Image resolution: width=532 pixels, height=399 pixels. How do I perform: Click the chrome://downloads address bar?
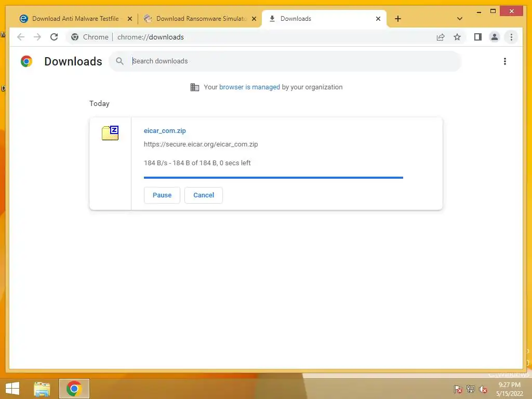[x=264, y=37]
